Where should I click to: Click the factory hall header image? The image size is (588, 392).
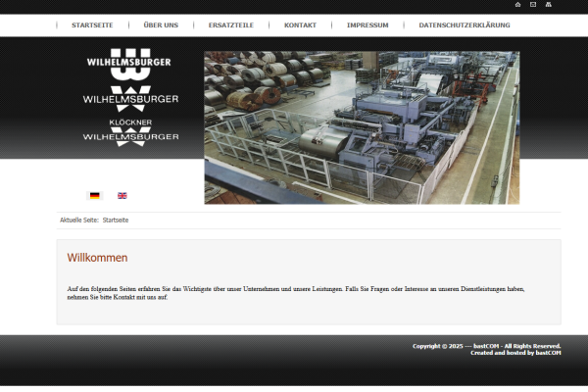tap(362, 127)
